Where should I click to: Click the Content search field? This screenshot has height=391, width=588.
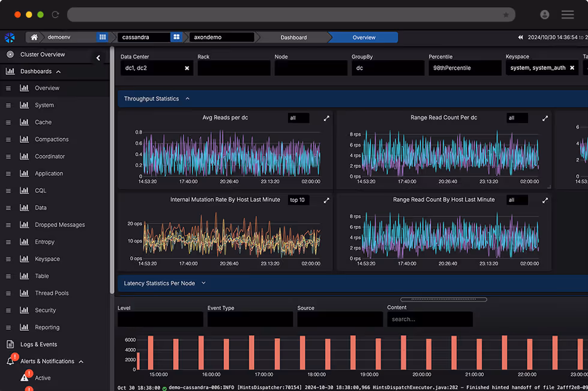click(430, 320)
